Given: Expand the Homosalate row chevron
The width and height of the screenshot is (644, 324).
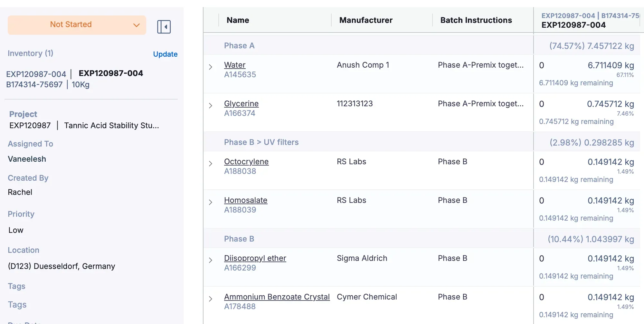Looking at the screenshot, I should (x=211, y=202).
